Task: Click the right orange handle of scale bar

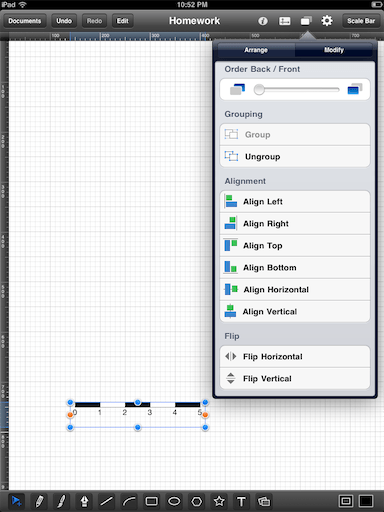Action: point(205,415)
